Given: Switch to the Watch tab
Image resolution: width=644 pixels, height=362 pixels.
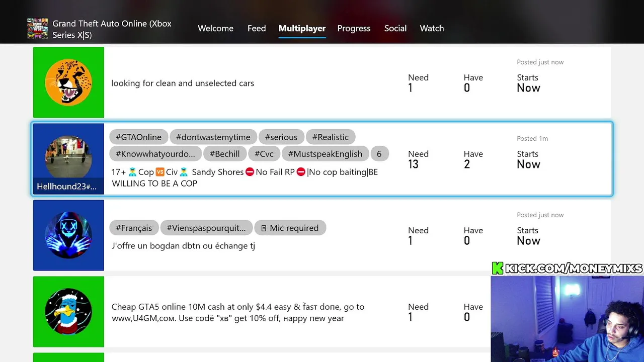Looking at the screenshot, I should click(432, 28).
